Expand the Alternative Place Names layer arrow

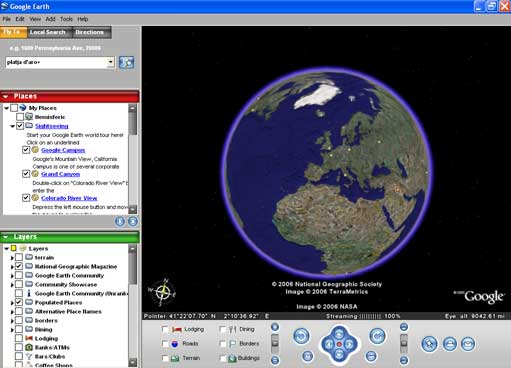12,312
